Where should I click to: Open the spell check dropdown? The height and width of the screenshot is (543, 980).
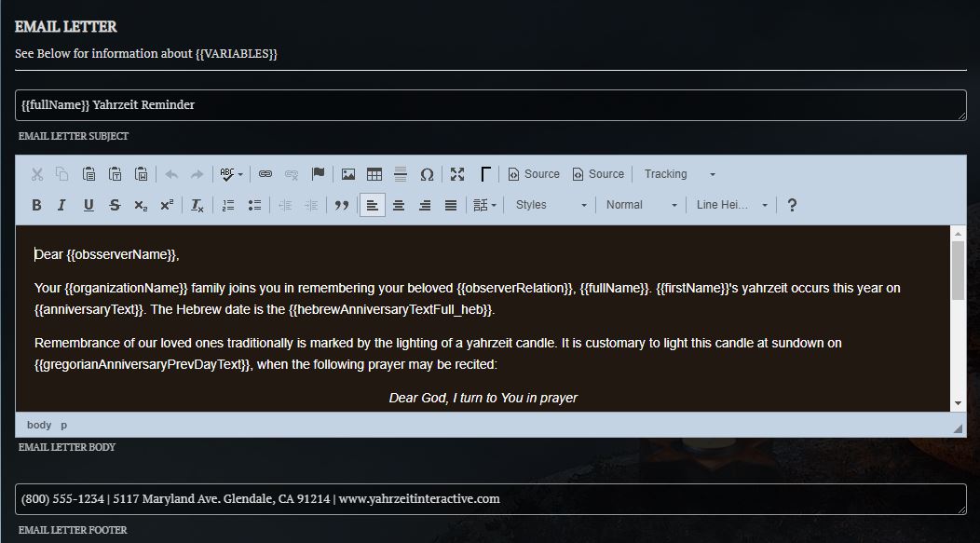coord(232,174)
